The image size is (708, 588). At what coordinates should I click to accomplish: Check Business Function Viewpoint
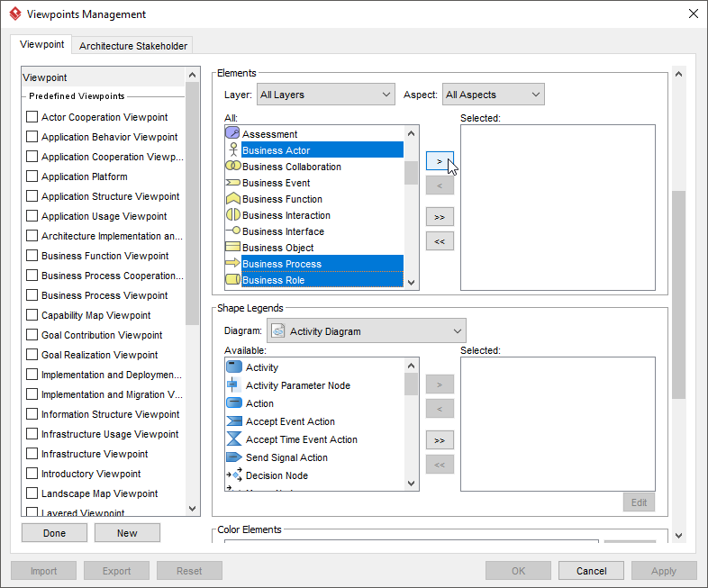(x=32, y=256)
